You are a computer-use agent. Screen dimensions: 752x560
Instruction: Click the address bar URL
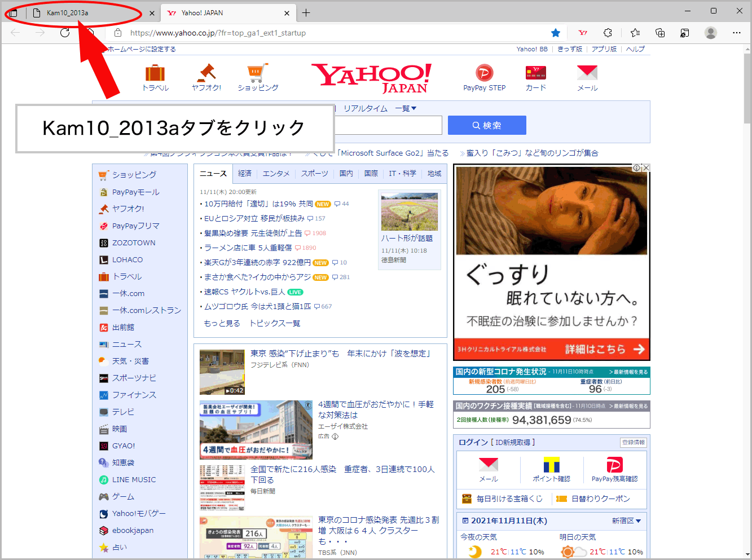pos(218,33)
